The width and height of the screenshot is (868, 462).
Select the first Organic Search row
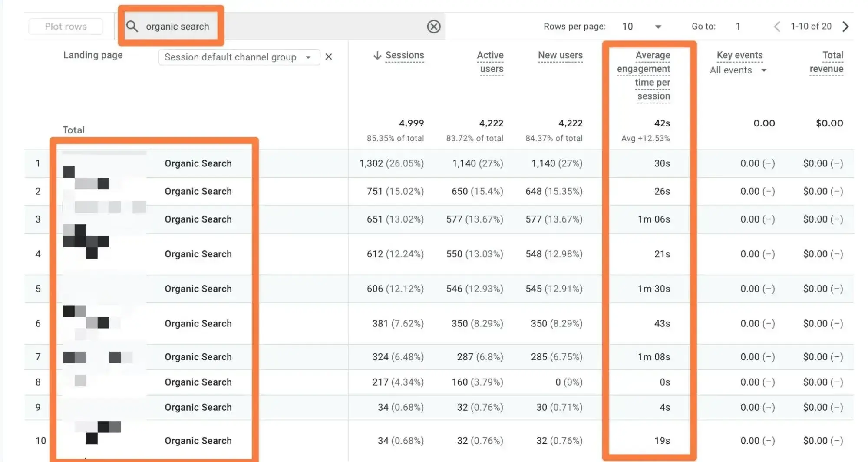(x=198, y=163)
